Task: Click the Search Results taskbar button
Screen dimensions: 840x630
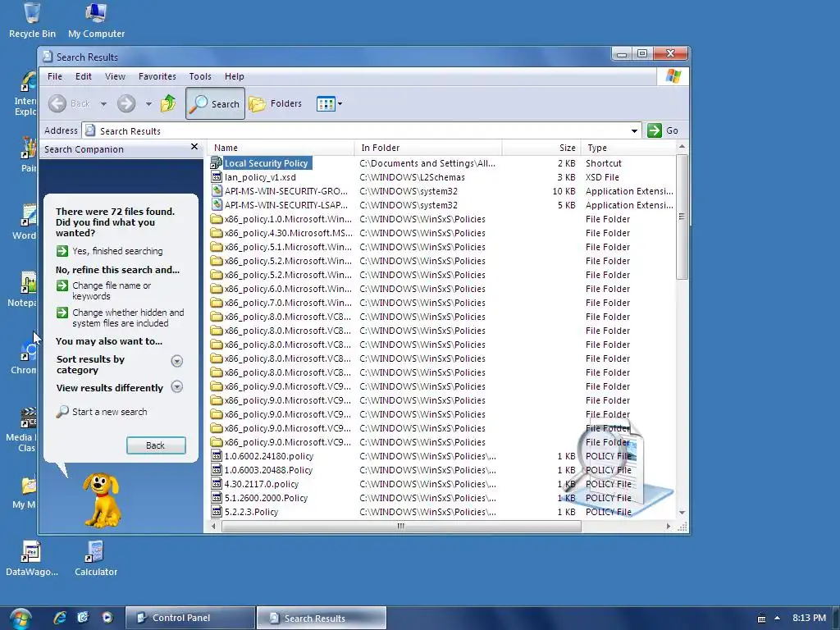Action: coord(322,618)
